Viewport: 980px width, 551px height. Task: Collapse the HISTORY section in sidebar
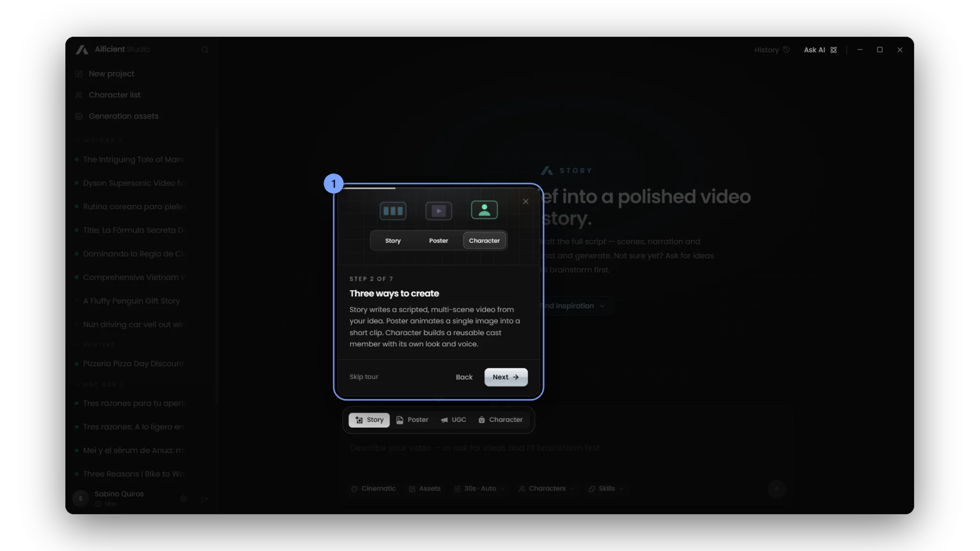pos(99,140)
